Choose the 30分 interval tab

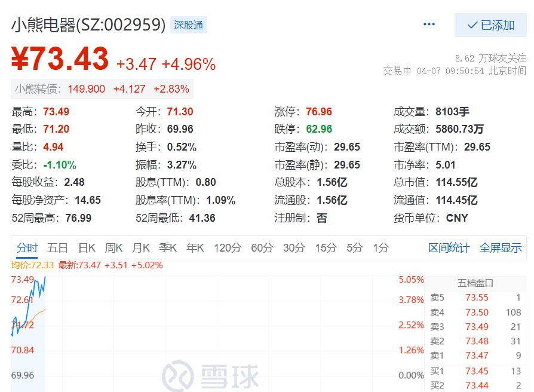tap(294, 247)
